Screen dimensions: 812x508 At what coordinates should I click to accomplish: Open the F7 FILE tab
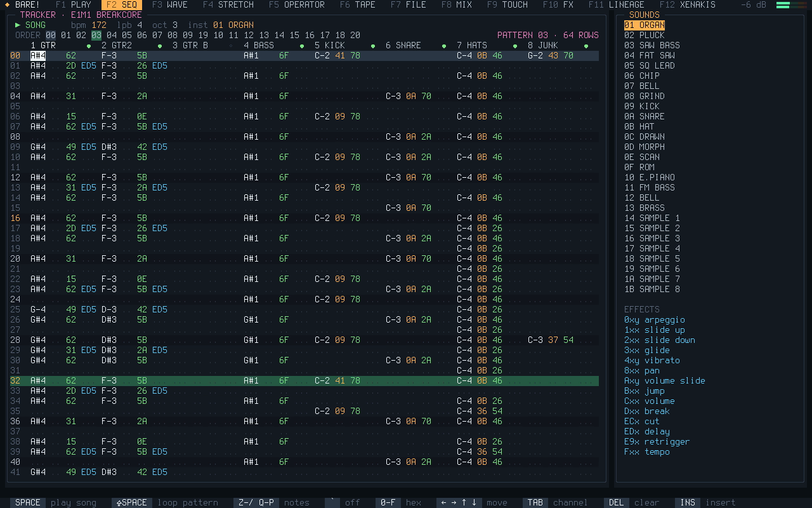coord(409,4)
